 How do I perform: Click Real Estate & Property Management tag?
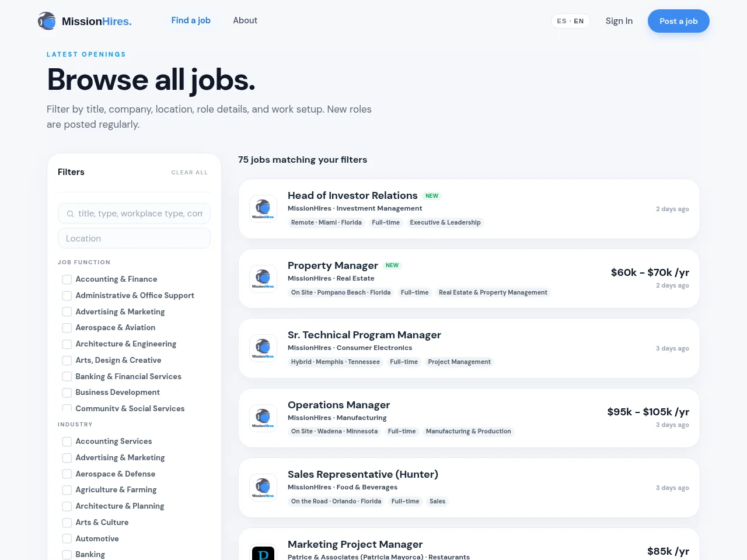(x=493, y=293)
